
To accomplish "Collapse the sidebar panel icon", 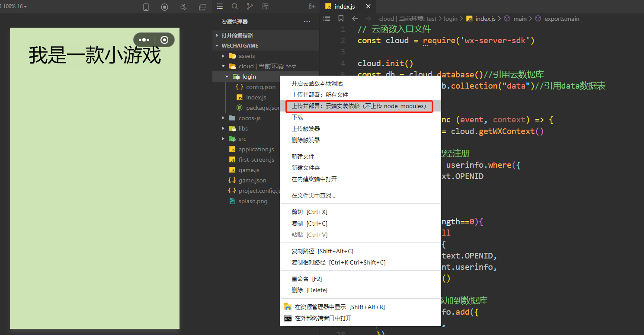I will click(312, 6).
